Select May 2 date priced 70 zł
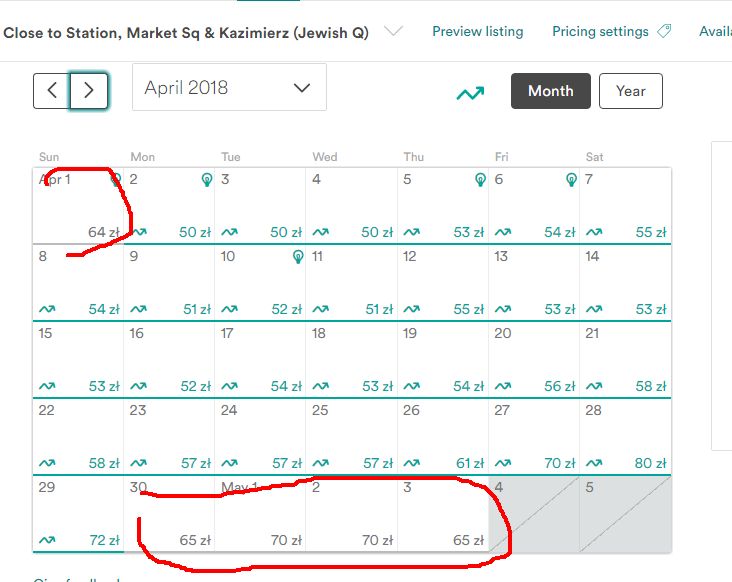Viewport: 732px width, 582px height. coord(351,513)
